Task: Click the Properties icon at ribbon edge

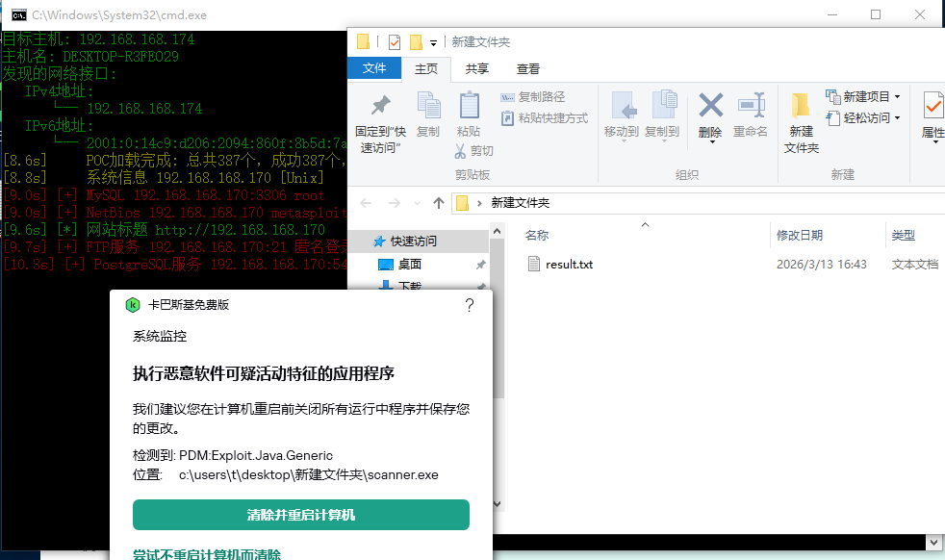Action: [x=932, y=106]
